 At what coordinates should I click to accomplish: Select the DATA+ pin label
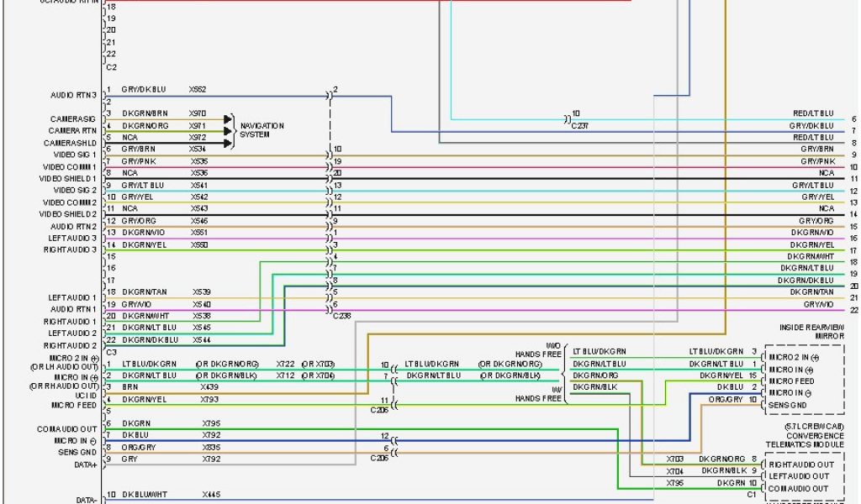point(84,464)
